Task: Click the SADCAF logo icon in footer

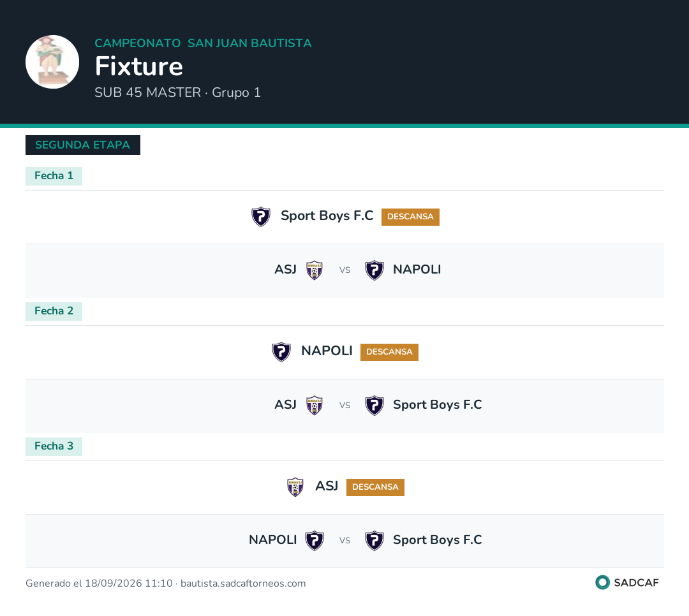Action: tap(602, 583)
